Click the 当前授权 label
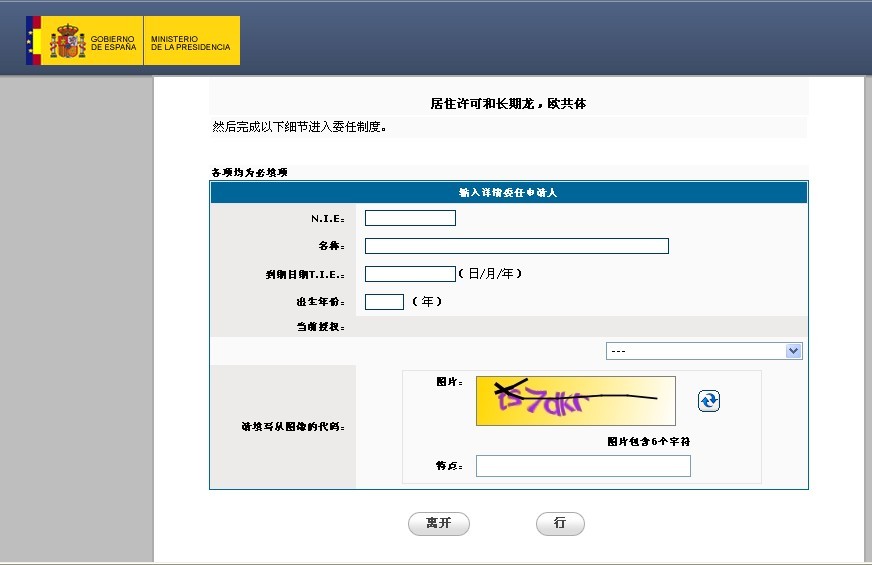Image resolution: width=872 pixels, height=565 pixels. pos(320,327)
